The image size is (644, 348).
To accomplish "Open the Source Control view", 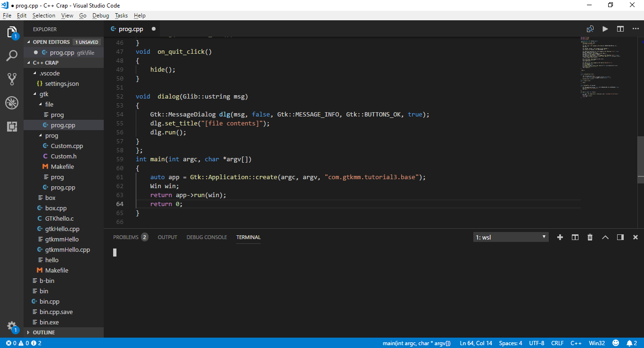I will point(11,79).
